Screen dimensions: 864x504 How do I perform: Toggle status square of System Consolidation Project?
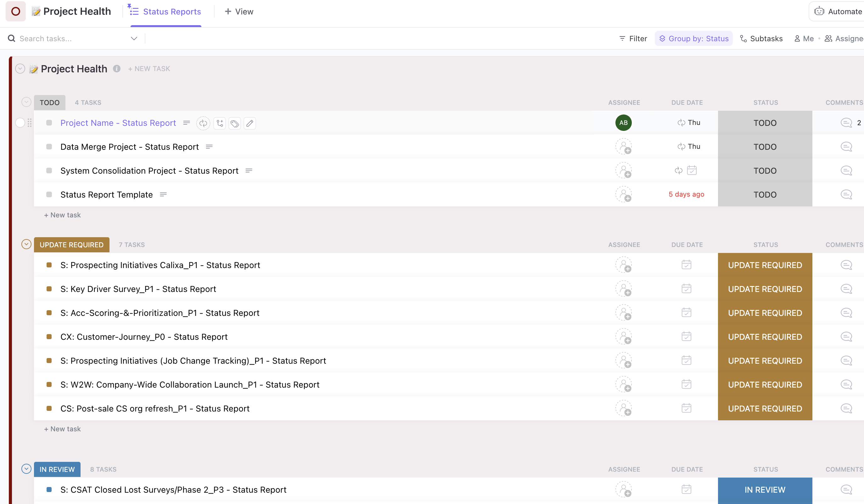coord(49,171)
